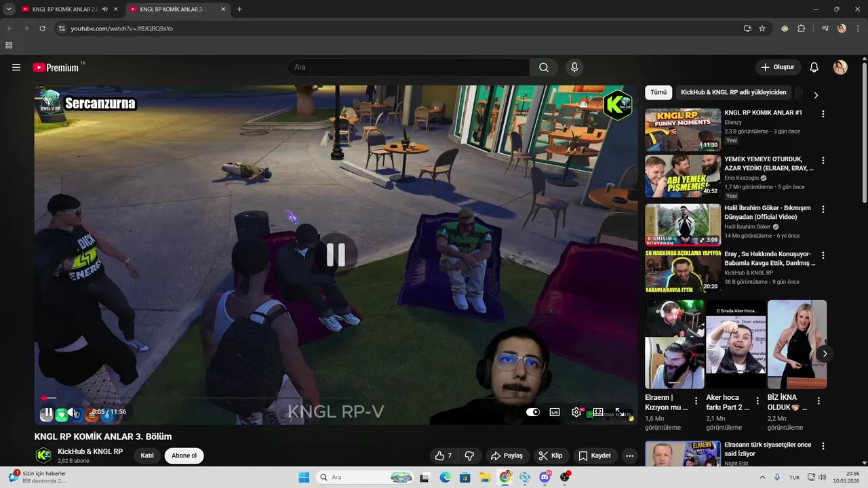The image size is (868, 488).
Task: Open more actions below the video
Action: pyautogui.click(x=629, y=455)
